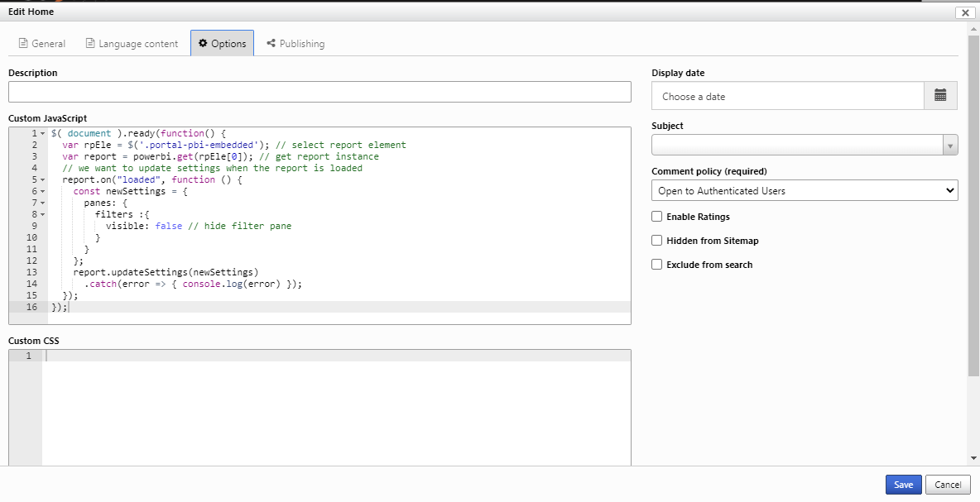Image resolution: width=980 pixels, height=502 pixels.
Task: Enable Exclude from search
Action: click(656, 265)
